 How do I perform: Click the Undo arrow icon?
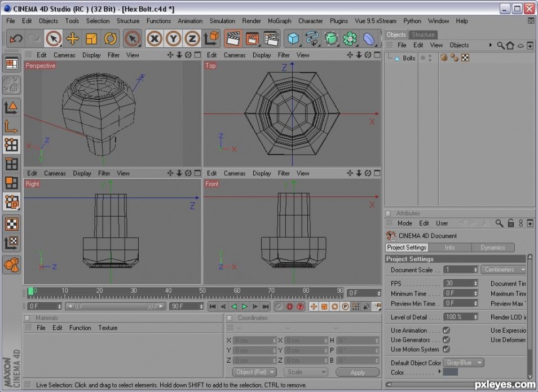tap(16, 38)
